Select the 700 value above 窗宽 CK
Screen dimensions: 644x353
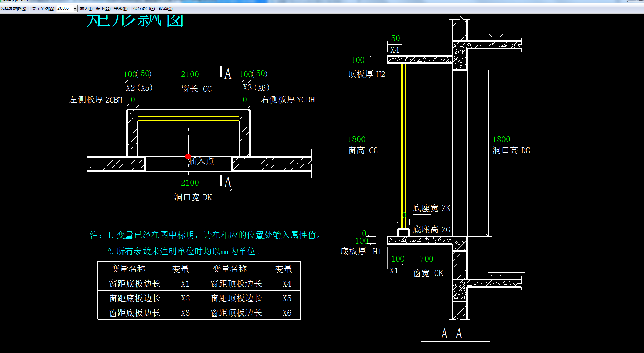(x=427, y=259)
